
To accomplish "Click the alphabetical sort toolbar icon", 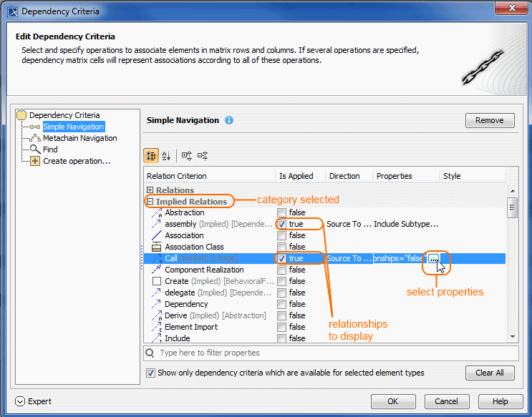I will pos(166,156).
